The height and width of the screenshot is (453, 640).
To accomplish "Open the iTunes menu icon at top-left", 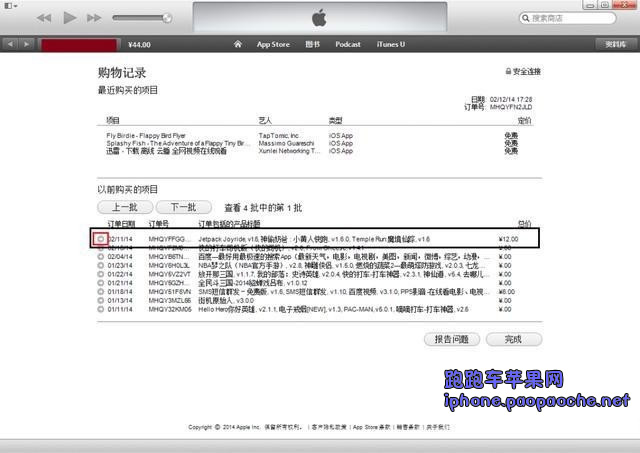I will (10, 6).
